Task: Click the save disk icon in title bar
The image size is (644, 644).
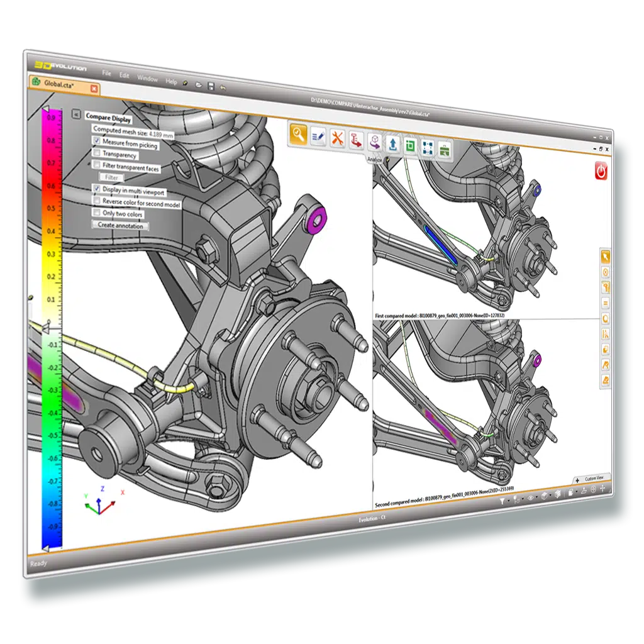Action: coord(211,85)
